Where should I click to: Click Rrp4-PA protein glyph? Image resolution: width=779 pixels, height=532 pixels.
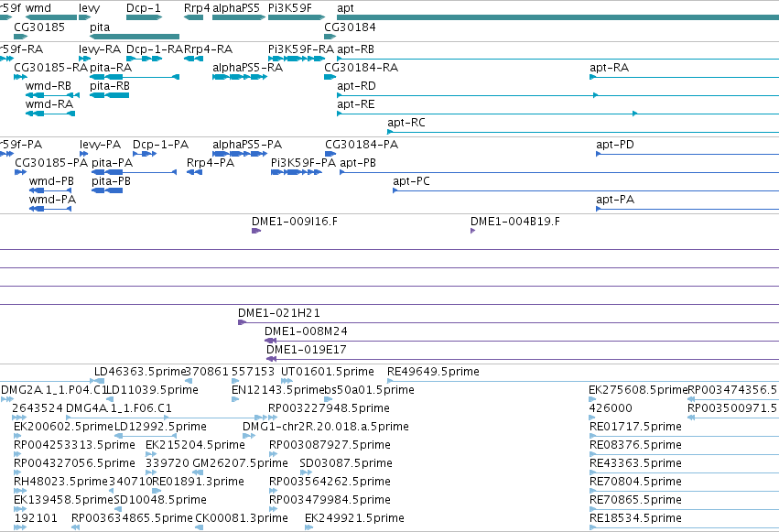(194, 172)
